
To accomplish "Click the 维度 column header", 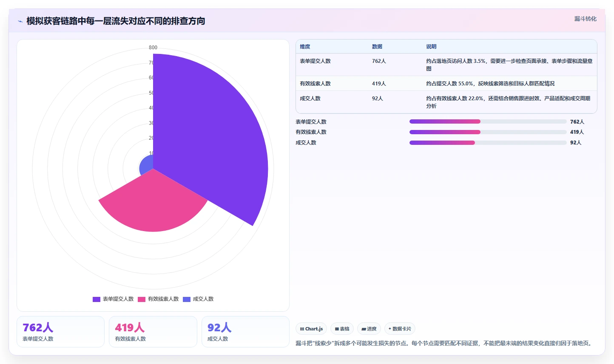I will [305, 47].
